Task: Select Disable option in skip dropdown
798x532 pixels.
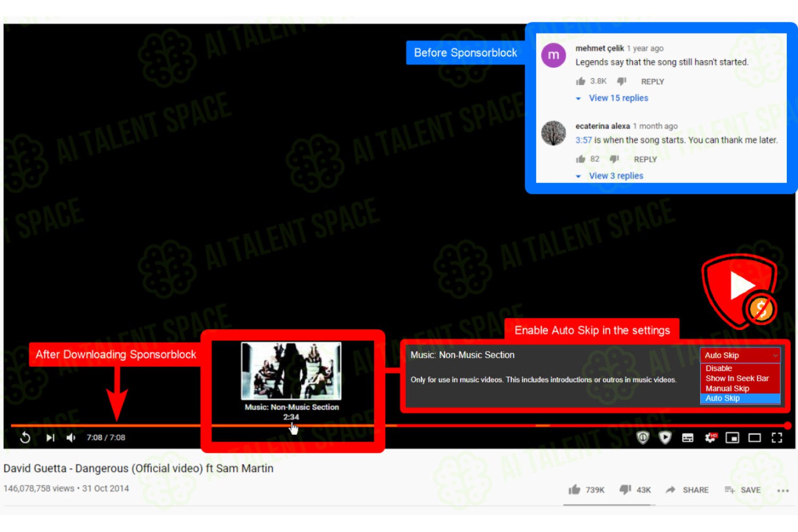Action: [740, 368]
